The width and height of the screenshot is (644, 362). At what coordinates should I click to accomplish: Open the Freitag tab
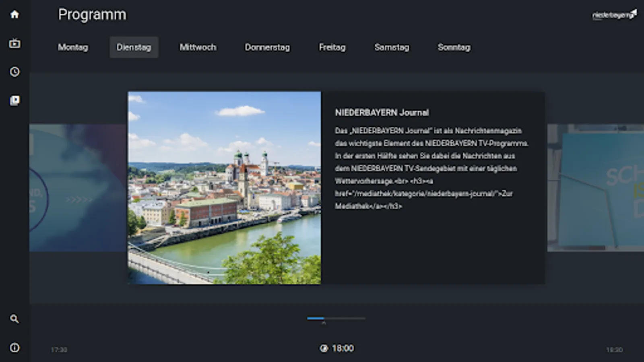click(332, 47)
